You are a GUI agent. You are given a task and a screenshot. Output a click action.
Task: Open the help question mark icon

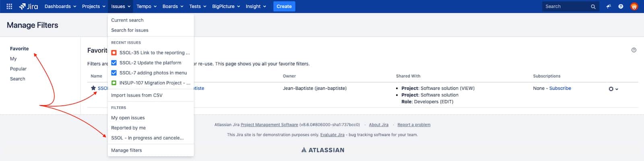[x=621, y=6]
